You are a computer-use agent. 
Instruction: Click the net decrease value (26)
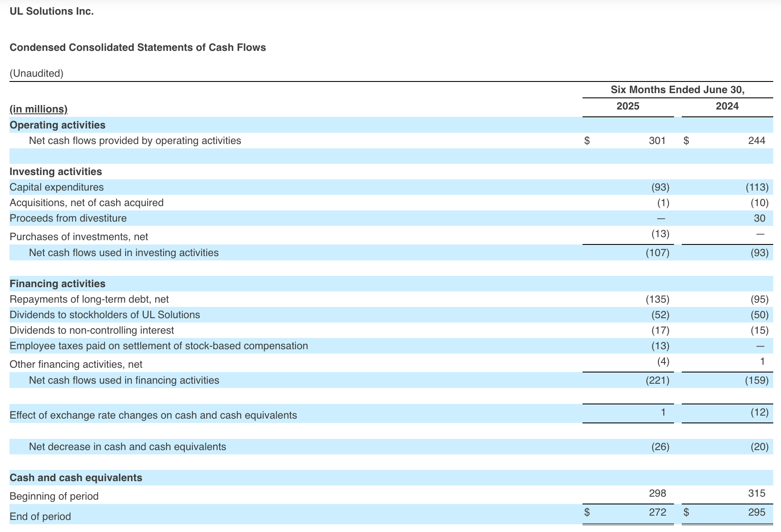point(660,447)
